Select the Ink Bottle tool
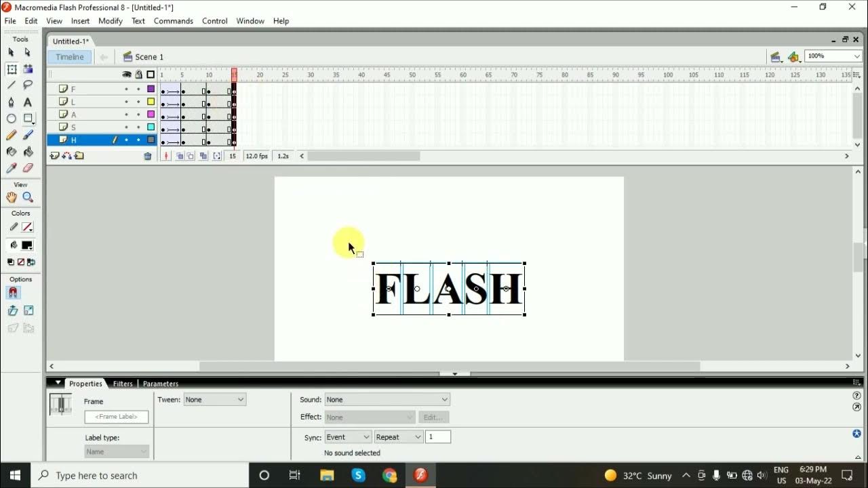 coord(11,152)
